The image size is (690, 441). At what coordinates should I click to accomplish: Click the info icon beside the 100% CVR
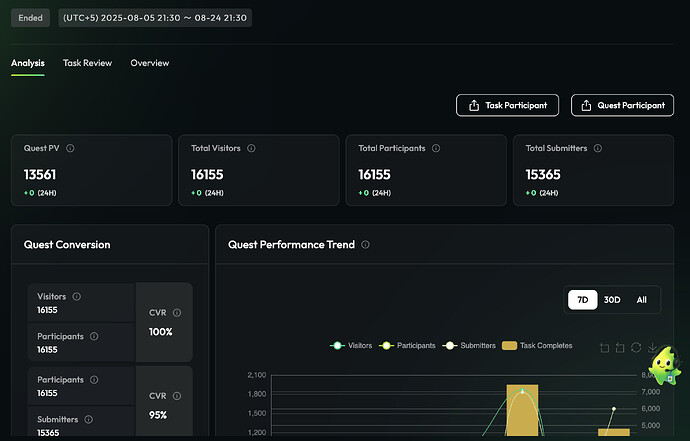[177, 313]
